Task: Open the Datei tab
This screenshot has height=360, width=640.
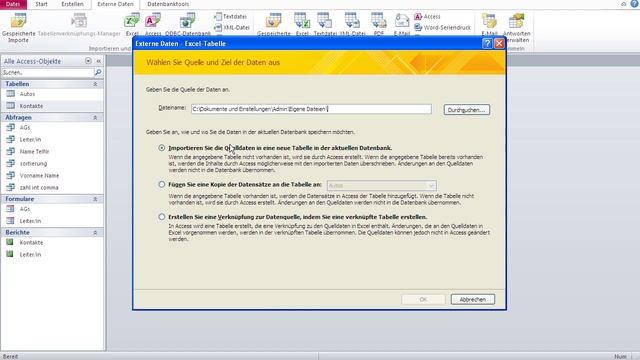Action: pyautogui.click(x=13, y=4)
